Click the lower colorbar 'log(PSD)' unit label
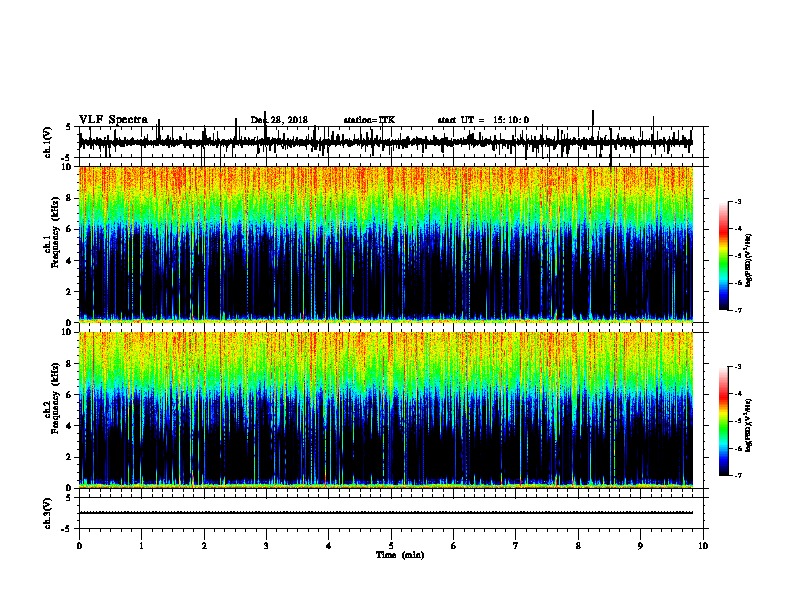Viewport: 792px width, 612px height. click(x=749, y=425)
